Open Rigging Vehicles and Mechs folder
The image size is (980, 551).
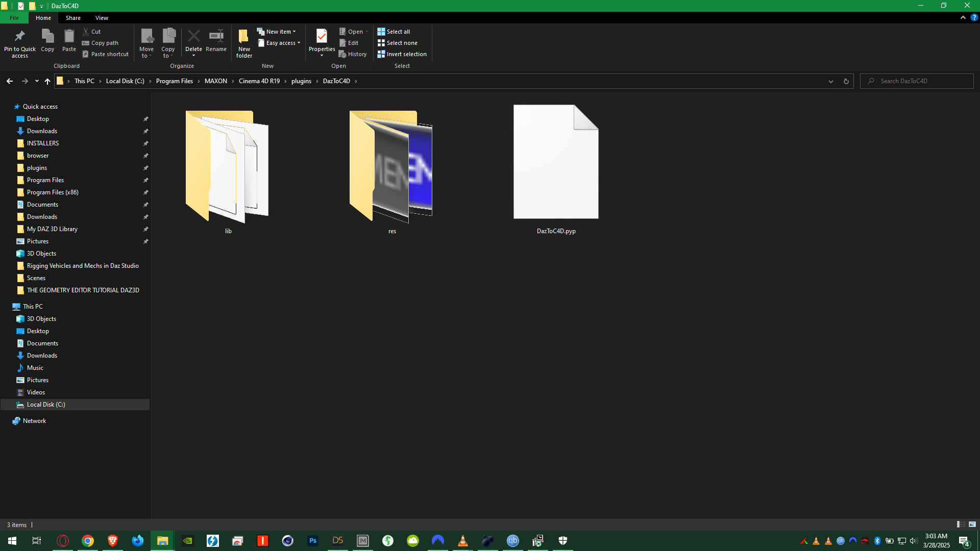point(83,266)
